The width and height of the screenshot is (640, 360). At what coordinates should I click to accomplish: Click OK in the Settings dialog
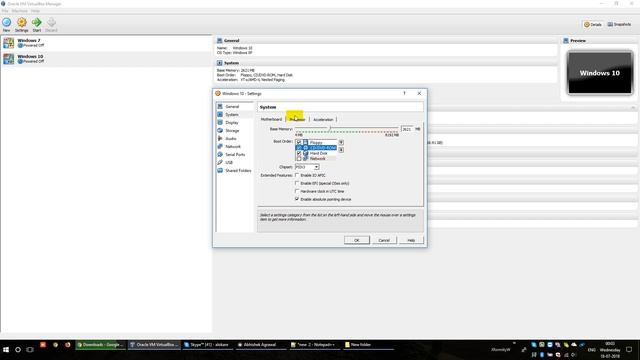(x=357, y=240)
